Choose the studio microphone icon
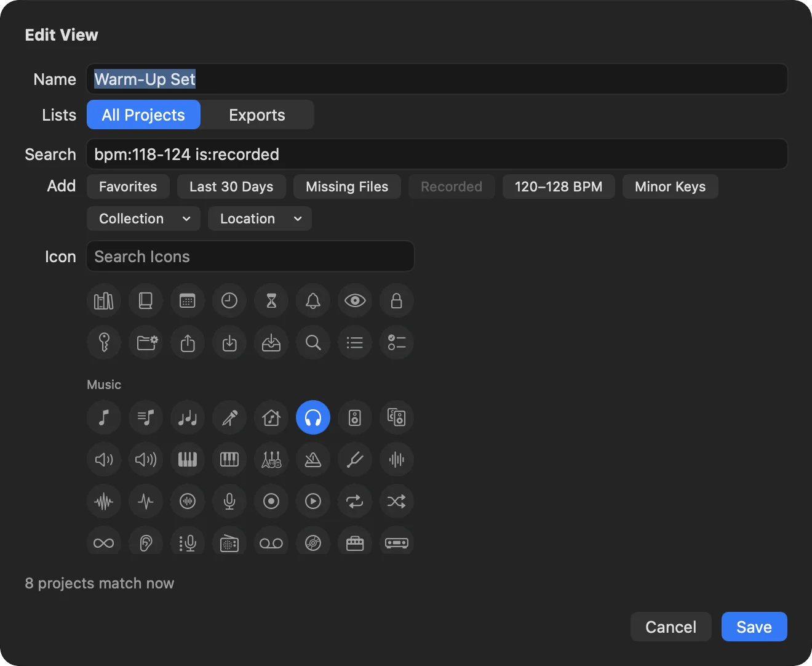 (x=229, y=502)
